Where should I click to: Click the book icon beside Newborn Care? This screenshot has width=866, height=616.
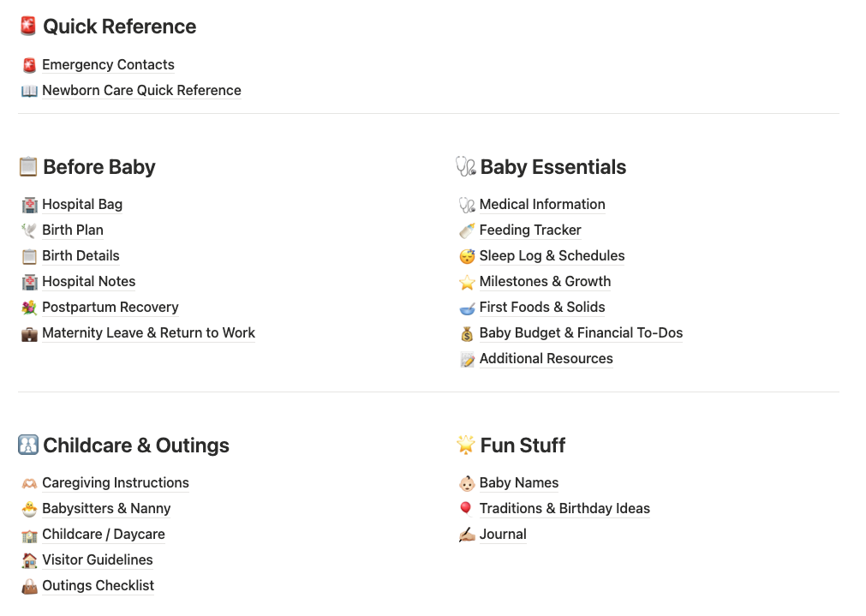point(29,91)
